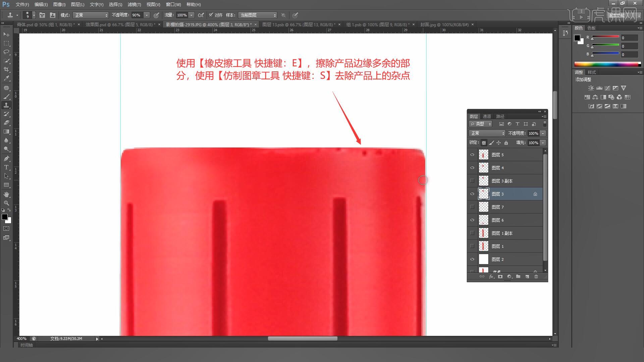Show layer 图层 3 副本 visibility

(x=472, y=181)
